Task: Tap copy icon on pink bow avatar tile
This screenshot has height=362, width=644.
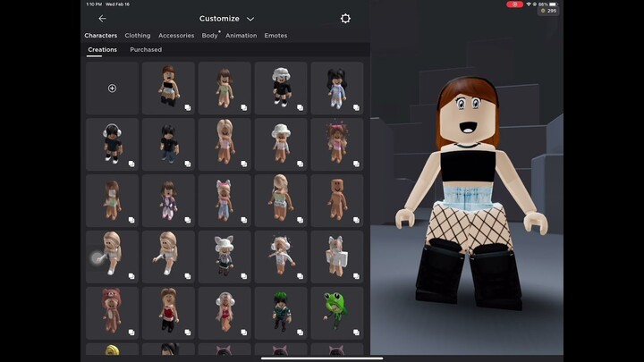Action: coord(356,164)
